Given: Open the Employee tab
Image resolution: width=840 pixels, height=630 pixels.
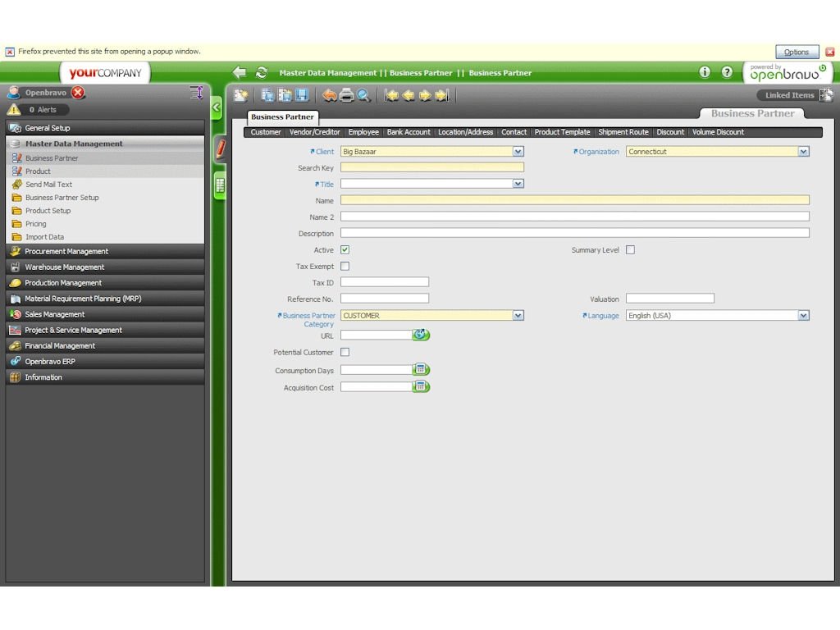Looking at the screenshot, I should pos(363,132).
